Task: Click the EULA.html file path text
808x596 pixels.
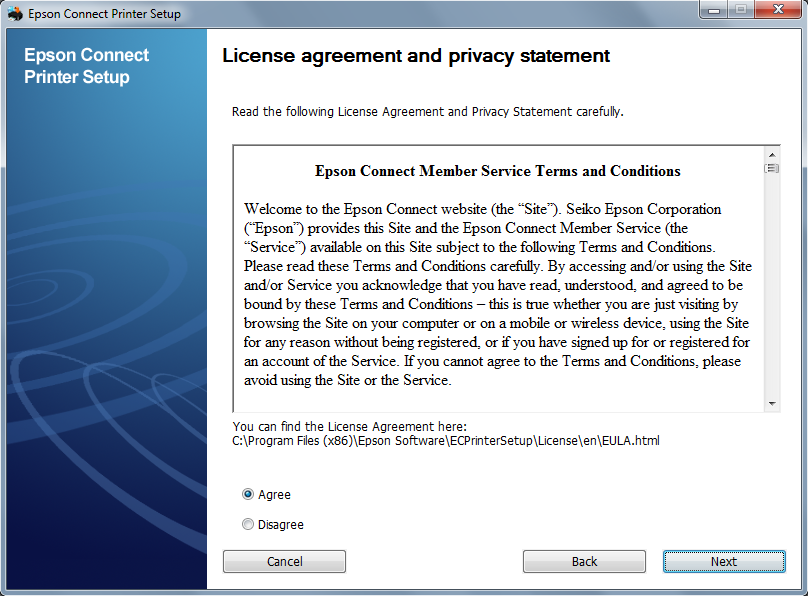Action: [445, 440]
